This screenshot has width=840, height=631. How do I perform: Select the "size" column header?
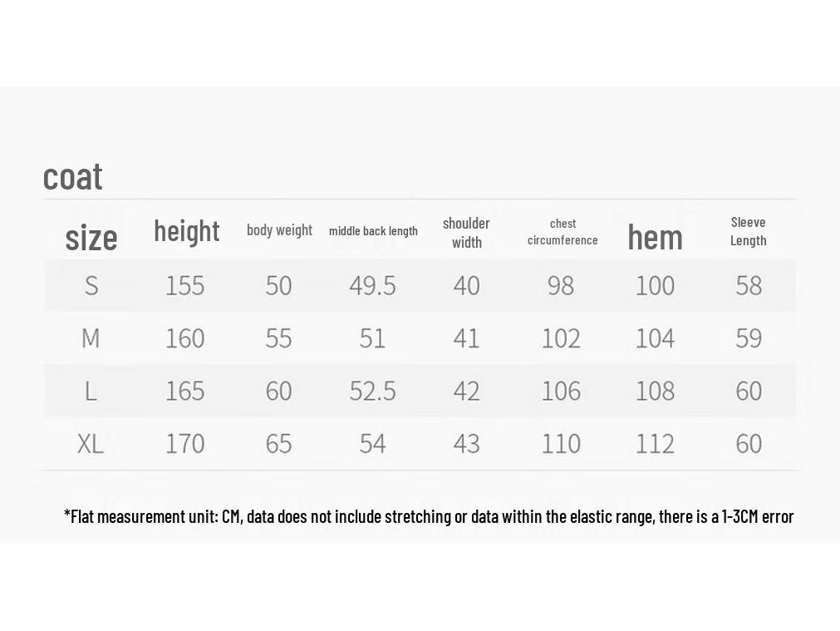click(91, 238)
